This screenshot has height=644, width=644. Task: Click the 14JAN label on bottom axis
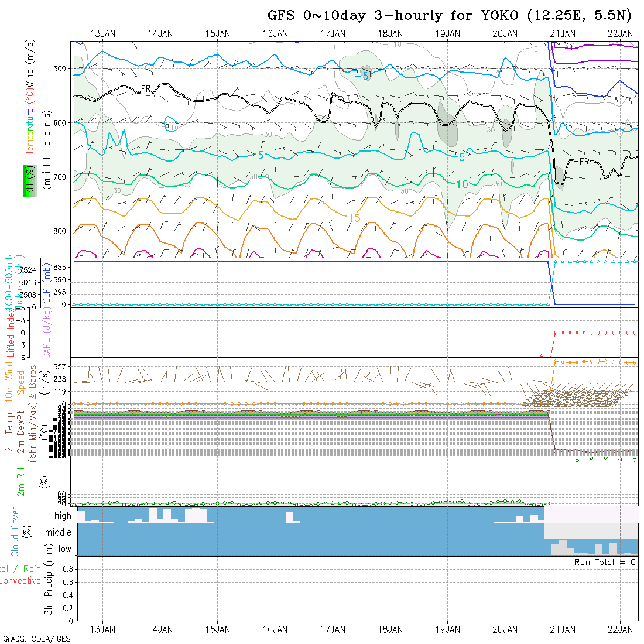(160, 629)
